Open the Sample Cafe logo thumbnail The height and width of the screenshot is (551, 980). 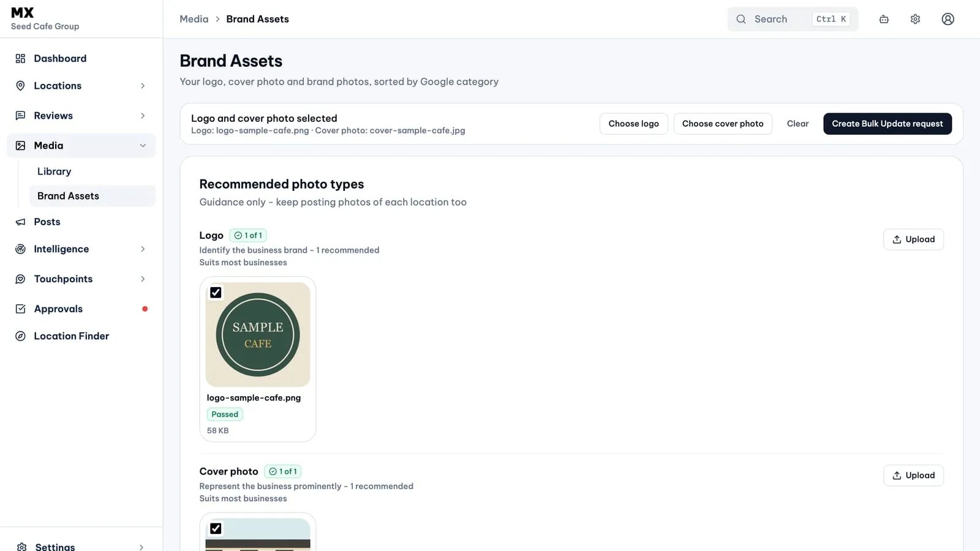pos(258,334)
